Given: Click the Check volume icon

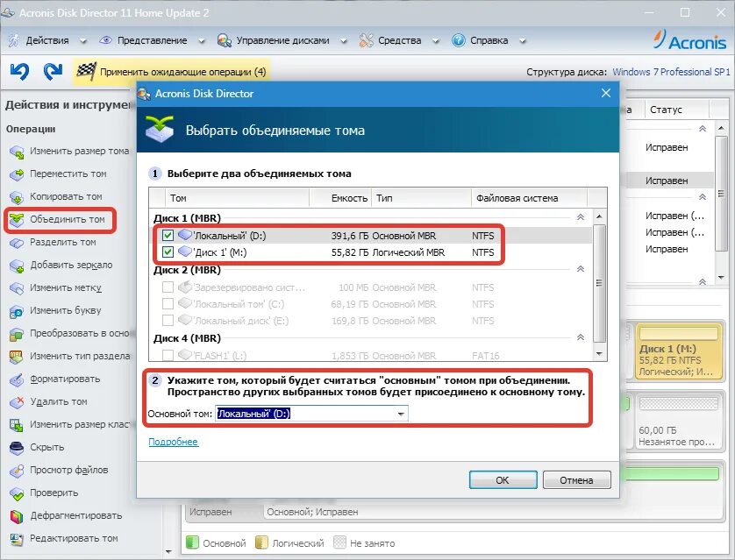Looking at the screenshot, I should pyautogui.click(x=17, y=493).
